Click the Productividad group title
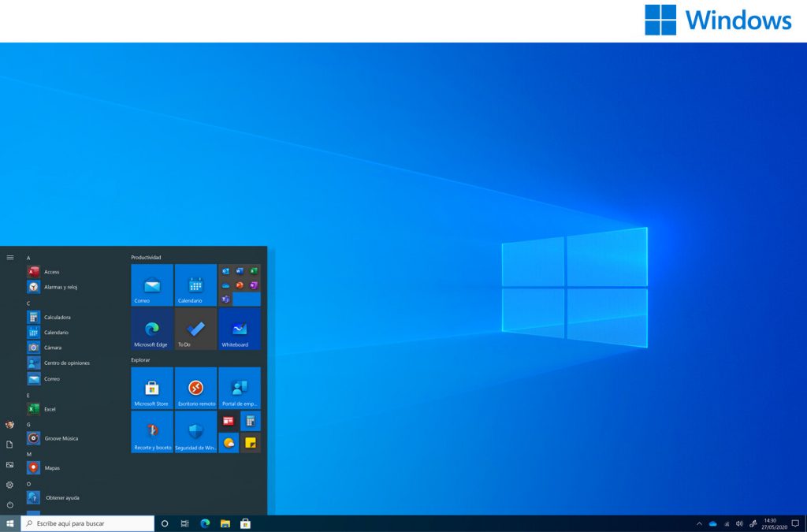Screen dimensions: 807x532 [146, 257]
